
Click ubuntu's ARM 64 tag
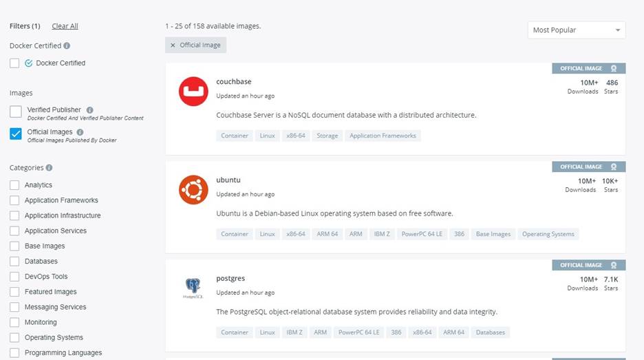328,234
